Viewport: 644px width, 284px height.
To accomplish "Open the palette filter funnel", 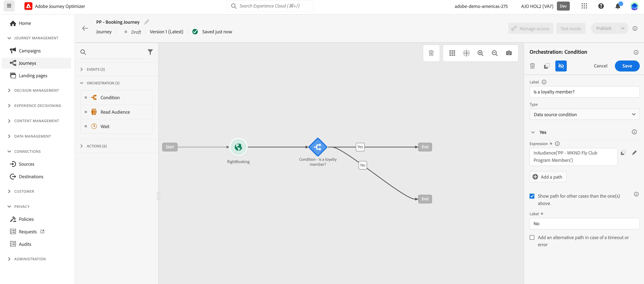I will click(x=150, y=52).
